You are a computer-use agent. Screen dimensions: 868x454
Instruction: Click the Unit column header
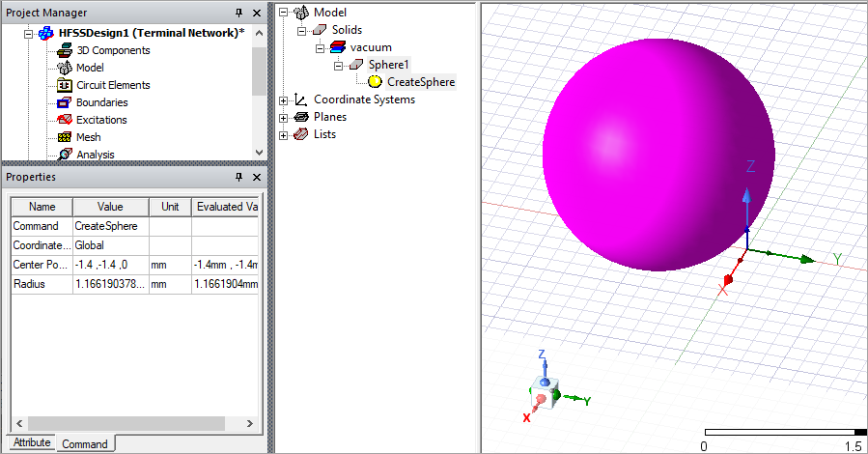point(170,207)
